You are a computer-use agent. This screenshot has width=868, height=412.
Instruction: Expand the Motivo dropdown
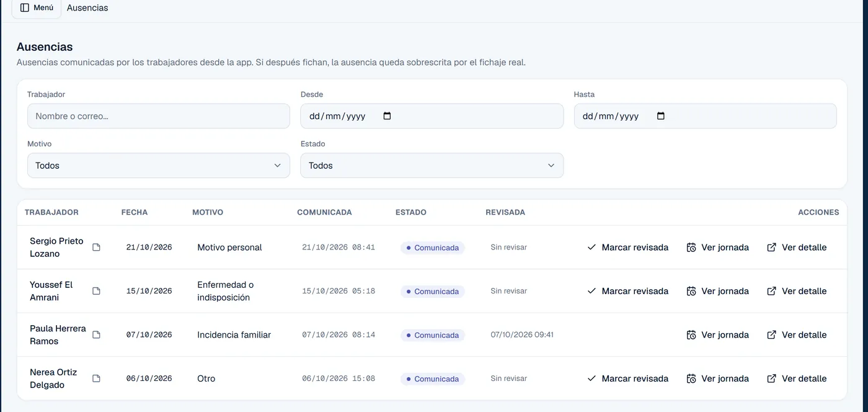pos(159,166)
